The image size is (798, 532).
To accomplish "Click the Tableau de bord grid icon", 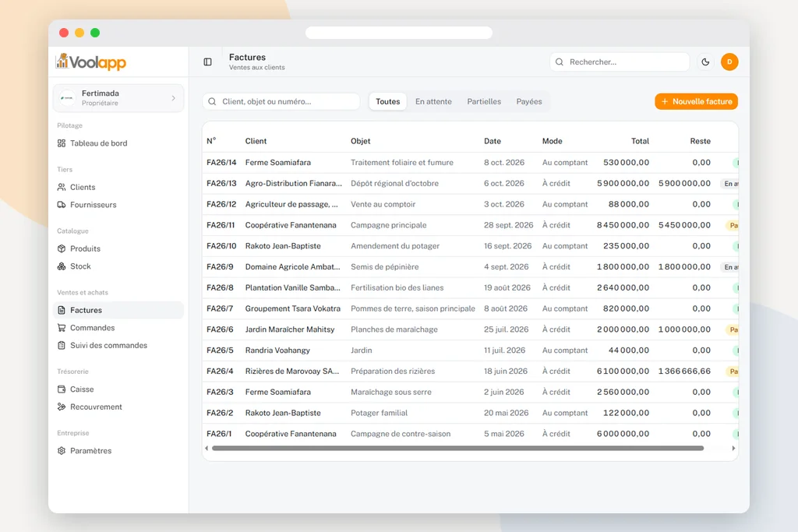I will click(62, 143).
